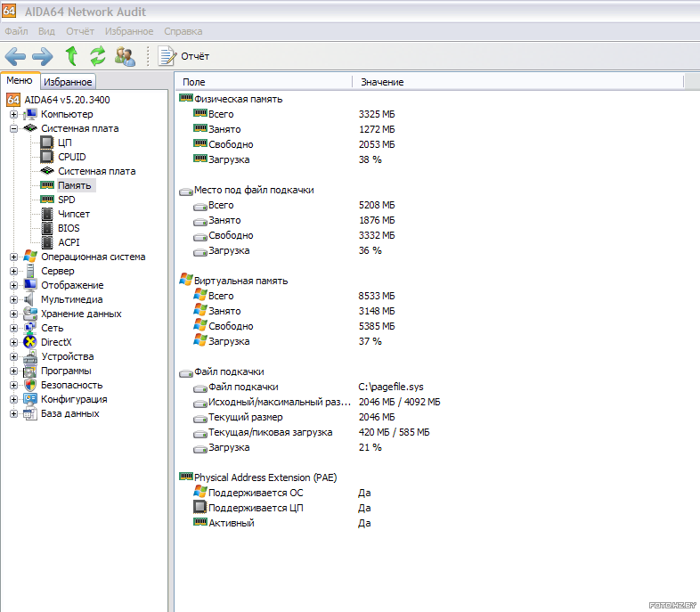Viewport: 700px width, 612px height.
Task: Open the Избранное menu in menu bar
Action: [x=129, y=31]
